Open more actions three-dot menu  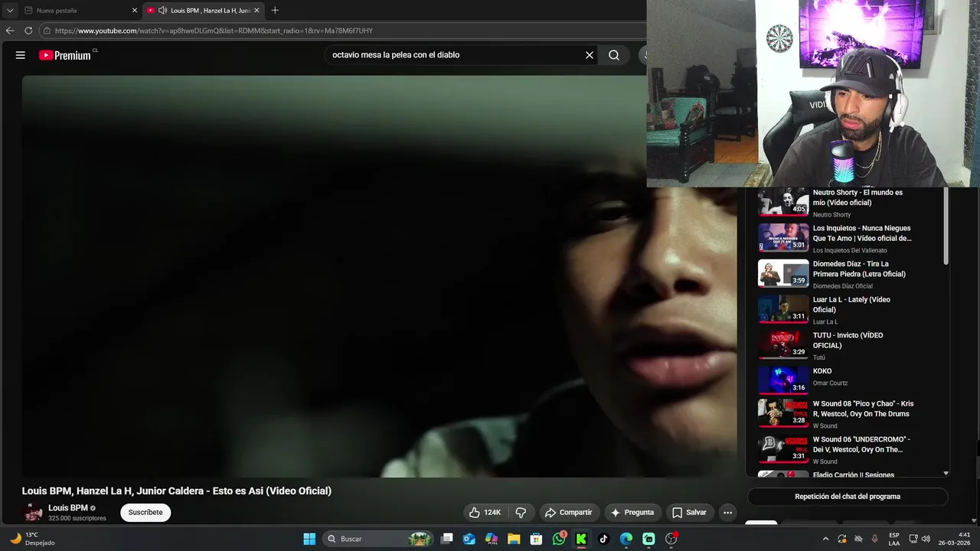[728, 512]
